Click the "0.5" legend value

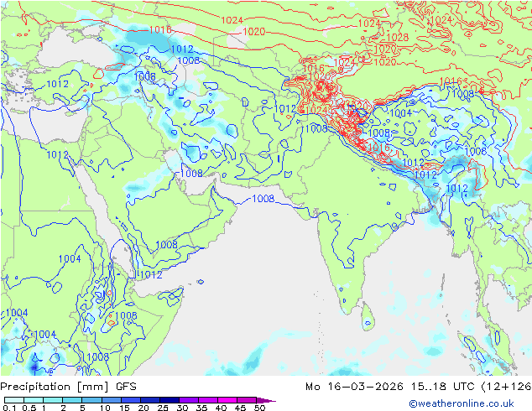29,408
